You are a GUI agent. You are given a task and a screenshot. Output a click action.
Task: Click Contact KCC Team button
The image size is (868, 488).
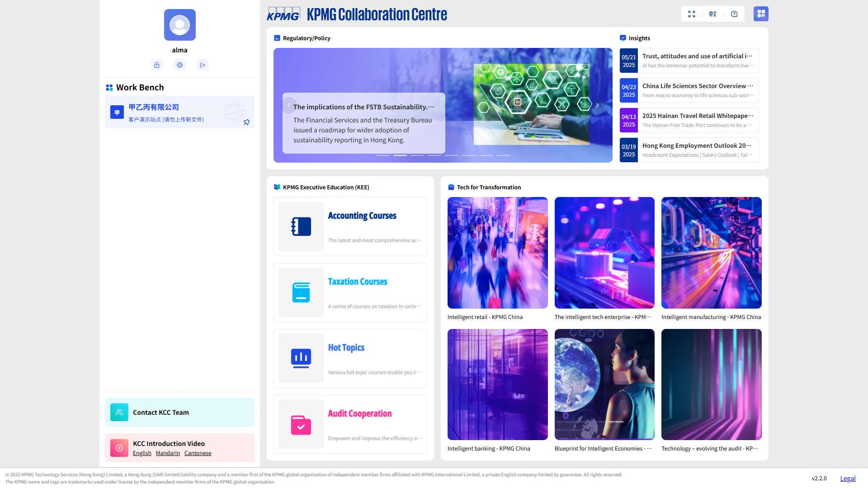pyautogui.click(x=179, y=412)
